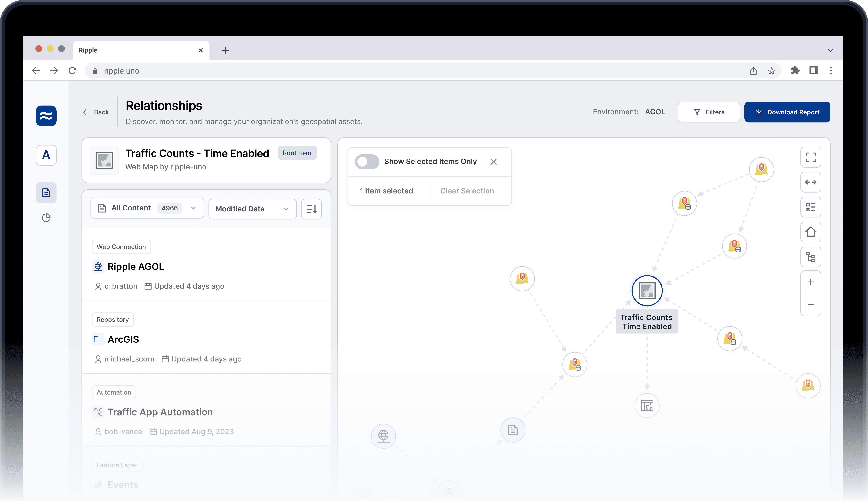Open the All Content dropdown

pyautogui.click(x=147, y=208)
